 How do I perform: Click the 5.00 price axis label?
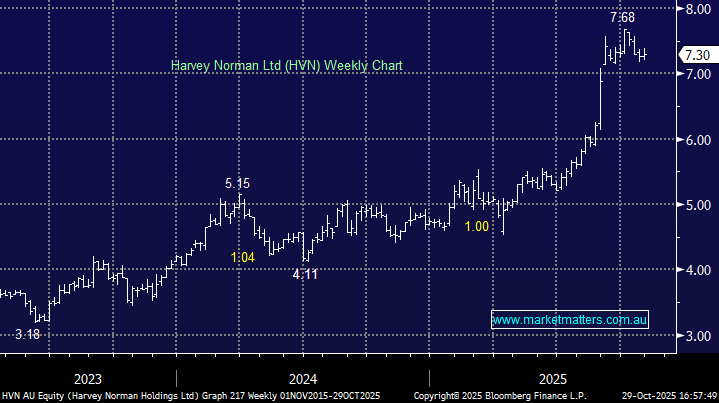[x=693, y=205]
